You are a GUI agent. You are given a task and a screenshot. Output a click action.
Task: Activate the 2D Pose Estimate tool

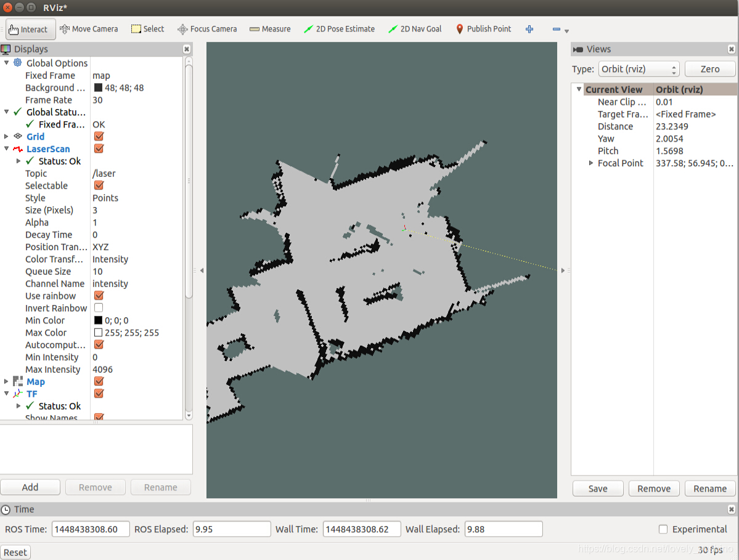pos(340,29)
